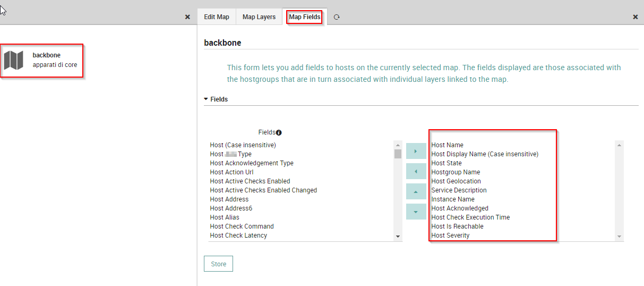Switch to the Map Layers tab

(259, 17)
